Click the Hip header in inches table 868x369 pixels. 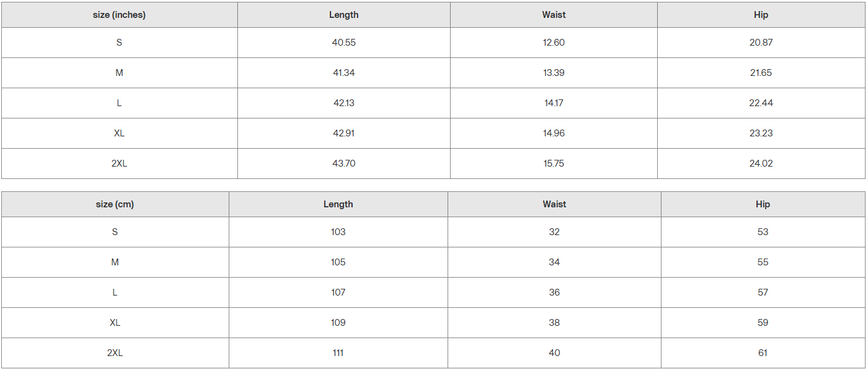point(761,15)
